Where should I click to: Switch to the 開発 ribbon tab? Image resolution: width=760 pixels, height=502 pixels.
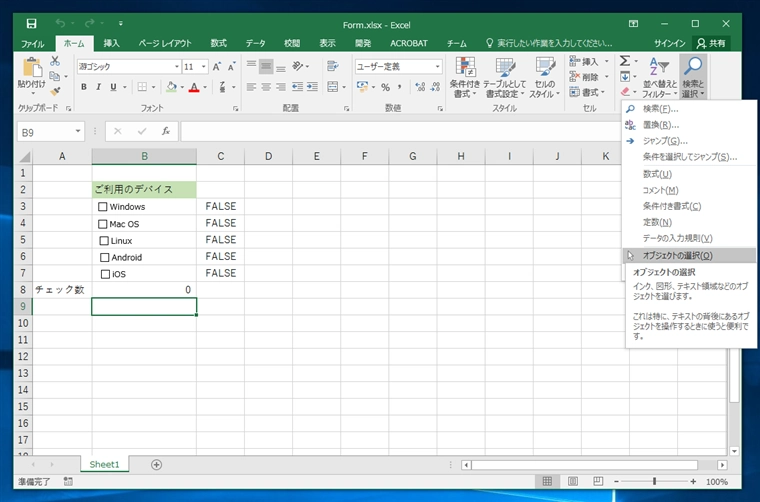[363, 43]
